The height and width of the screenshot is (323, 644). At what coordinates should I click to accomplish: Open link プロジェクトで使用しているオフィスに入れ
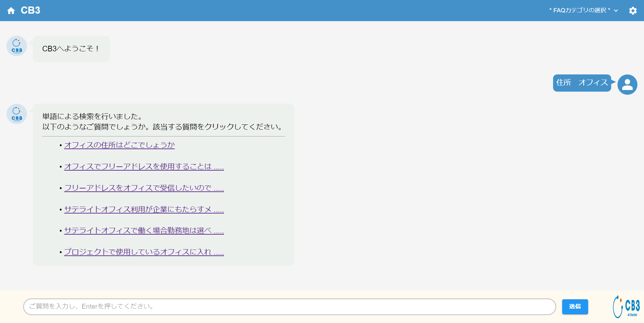pyautogui.click(x=144, y=252)
